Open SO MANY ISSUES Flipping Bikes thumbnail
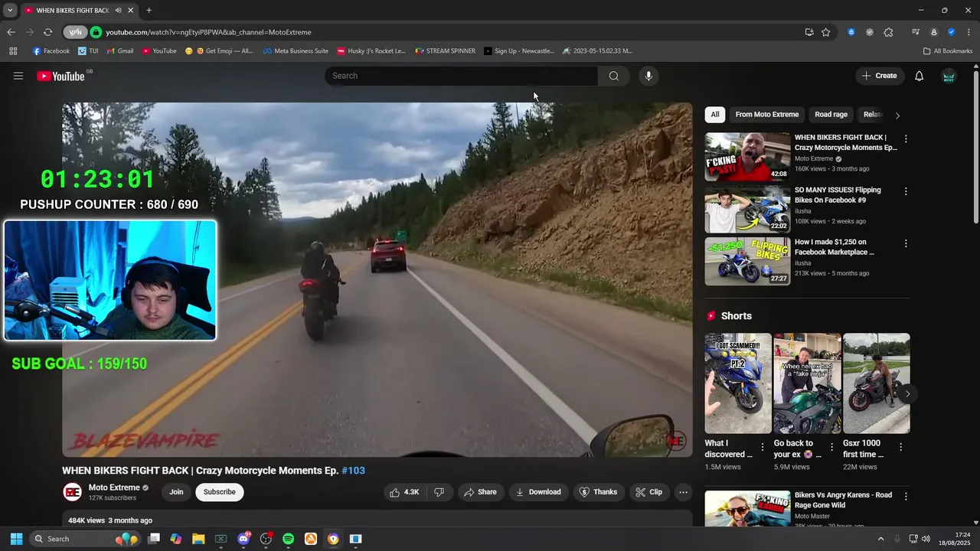 pyautogui.click(x=747, y=209)
